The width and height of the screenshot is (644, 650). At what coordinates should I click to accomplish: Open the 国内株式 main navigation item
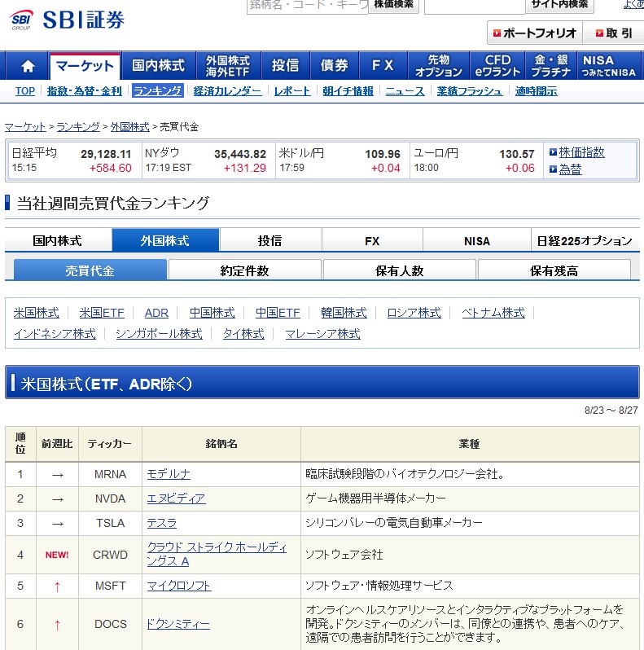158,65
